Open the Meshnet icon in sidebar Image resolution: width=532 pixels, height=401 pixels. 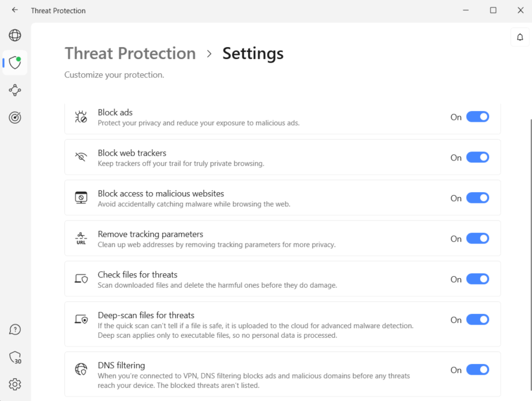pos(15,90)
